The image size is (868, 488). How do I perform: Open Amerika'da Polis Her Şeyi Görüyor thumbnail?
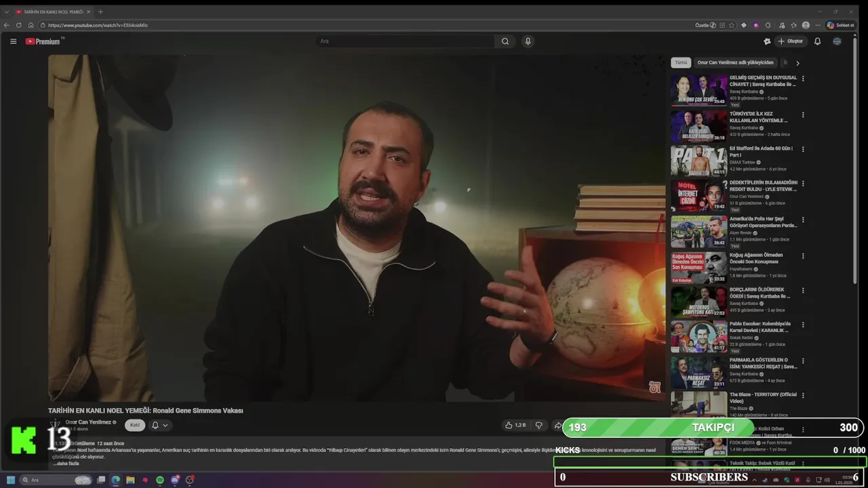(698, 232)
